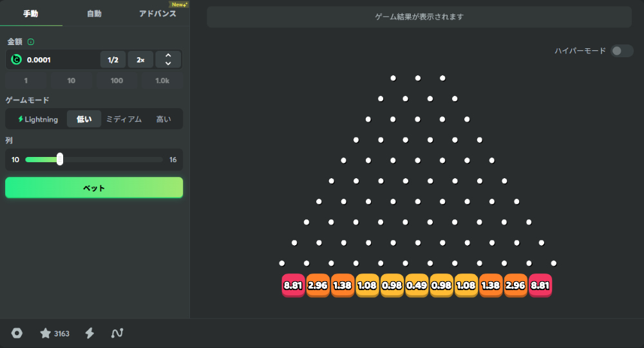Set amount preset to 10
The width and height of the screenshot is (644, 348).
coord(71,81)
